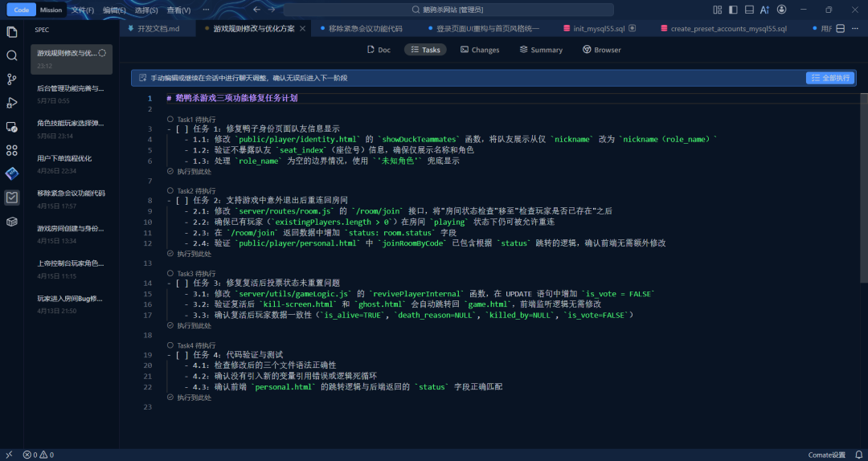The width and height of the screenshot is (868, 461).
Task: Click the preview icon on init_mysql55.sql tab
Action: coord(633,28)
